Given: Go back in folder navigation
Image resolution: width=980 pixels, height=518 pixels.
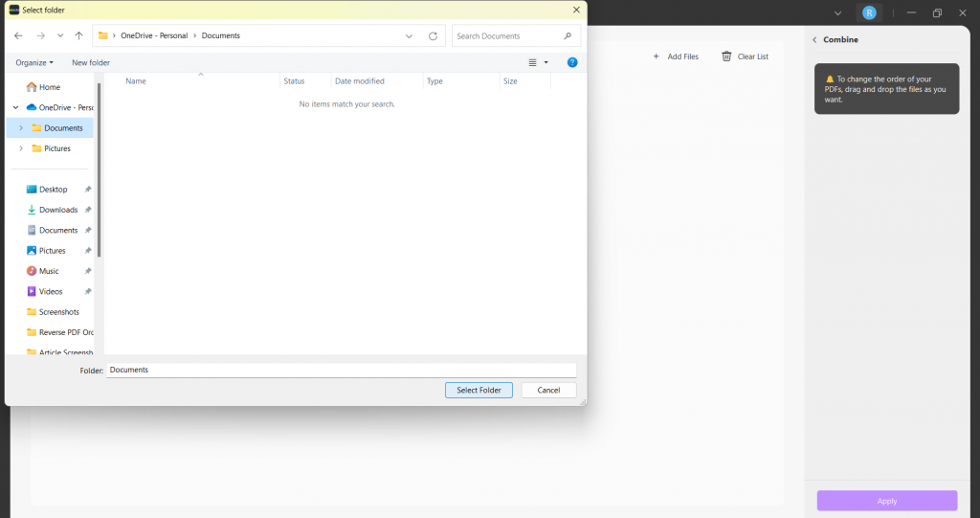Looking at the screenshot, I should [x=18, y=35].
